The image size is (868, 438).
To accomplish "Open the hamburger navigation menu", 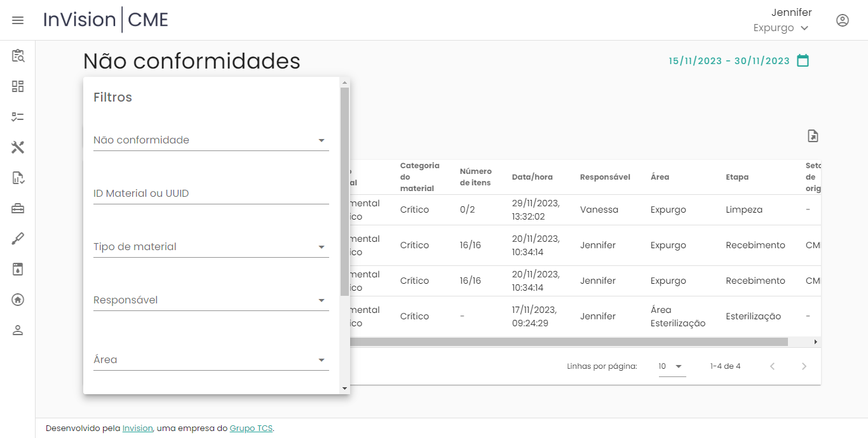I will (x=18, y=20).
